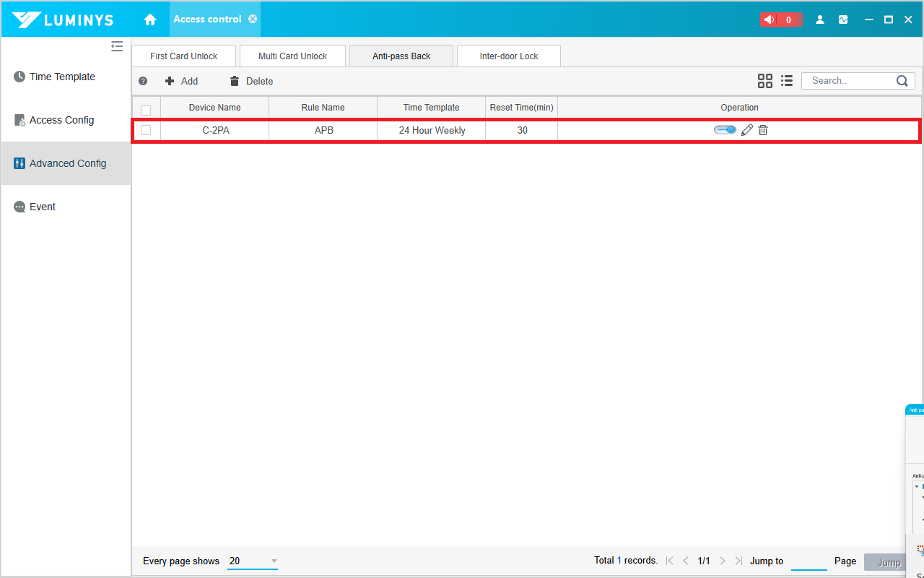Click the Search input field
This screenshot has width=924, height=578.
(x=850, y=81)
